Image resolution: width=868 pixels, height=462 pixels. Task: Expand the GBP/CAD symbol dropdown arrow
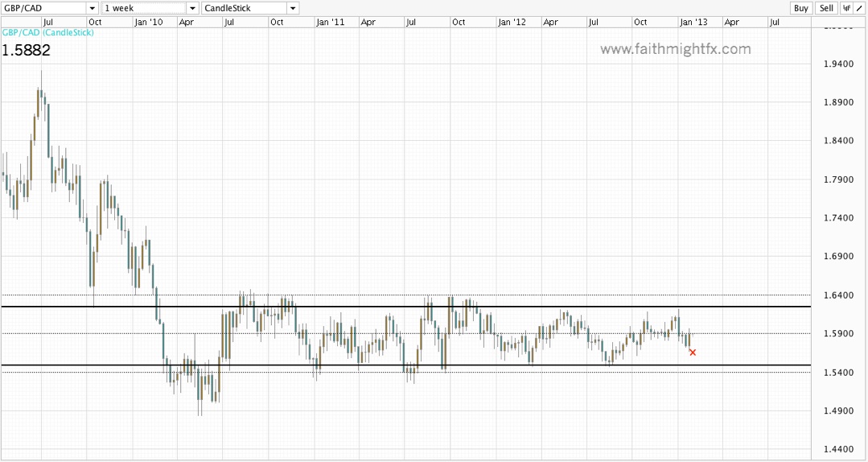[93, 8]
